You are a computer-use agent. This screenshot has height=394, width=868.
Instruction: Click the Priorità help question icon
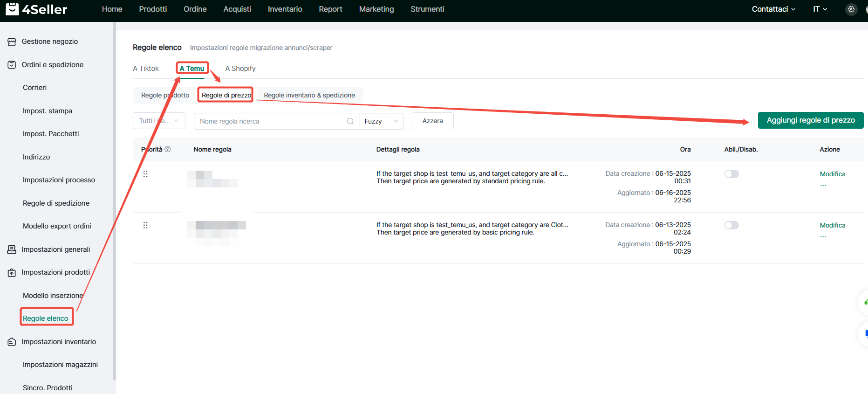pyautogui.click(x=168, y=149)
